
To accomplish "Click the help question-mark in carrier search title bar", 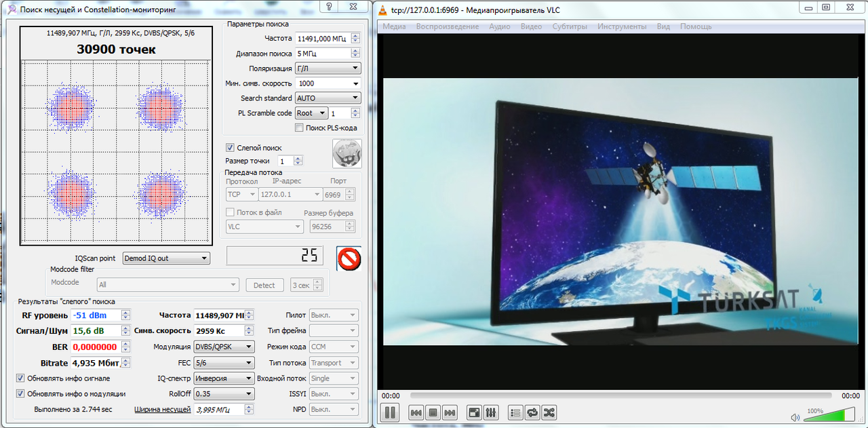I will tap(328, 7).
